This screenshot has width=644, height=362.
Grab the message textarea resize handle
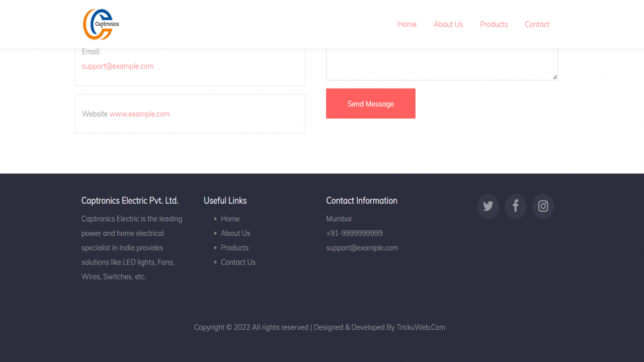pos(555,77)
